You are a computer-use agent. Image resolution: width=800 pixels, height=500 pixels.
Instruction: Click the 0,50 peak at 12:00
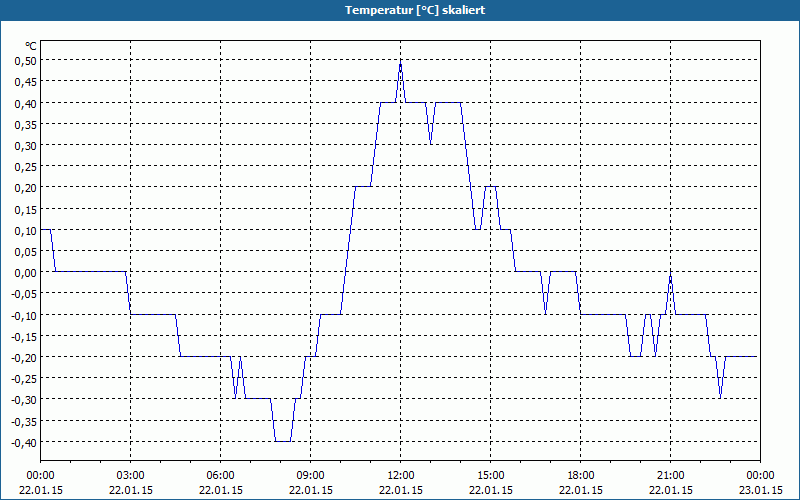point(401,62)
